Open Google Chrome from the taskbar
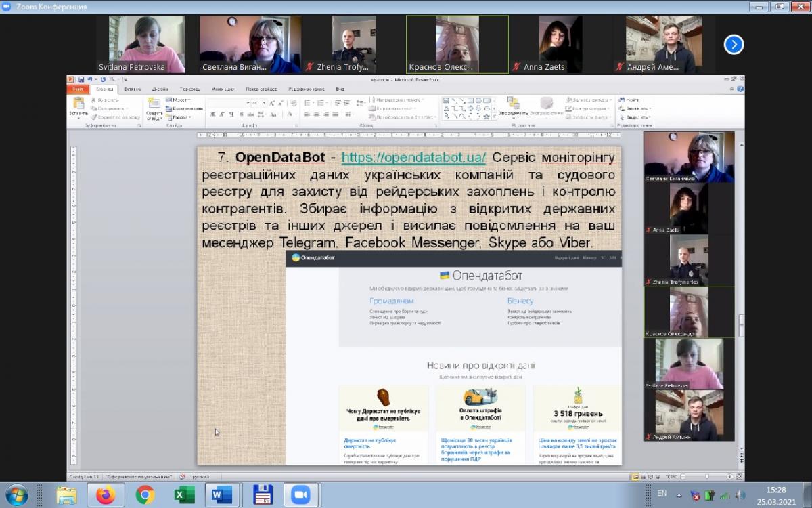 tap(145, 495)
